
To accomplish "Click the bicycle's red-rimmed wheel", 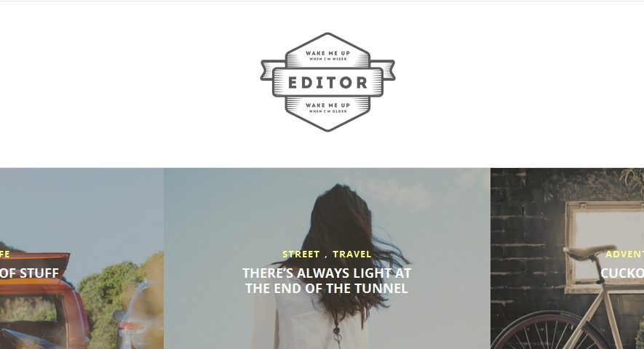I will coord(546,332).
